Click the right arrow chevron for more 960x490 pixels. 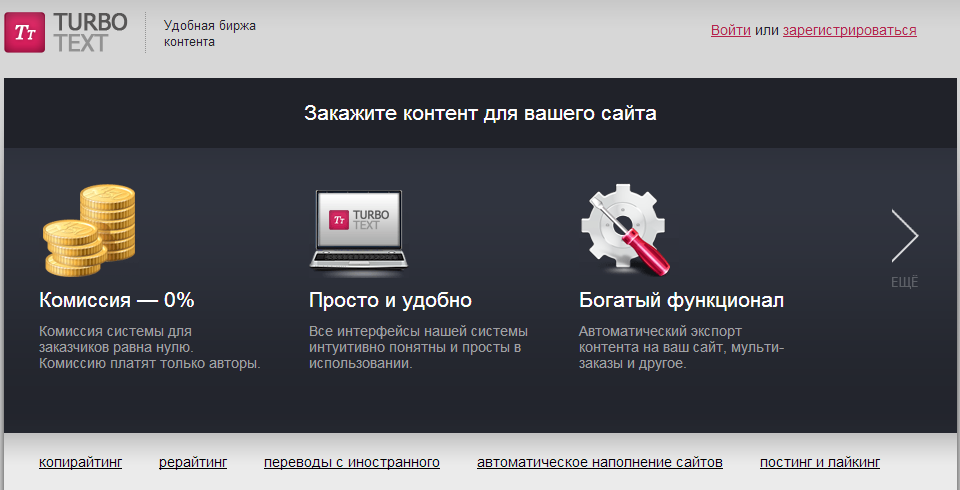tap(904, 236)
